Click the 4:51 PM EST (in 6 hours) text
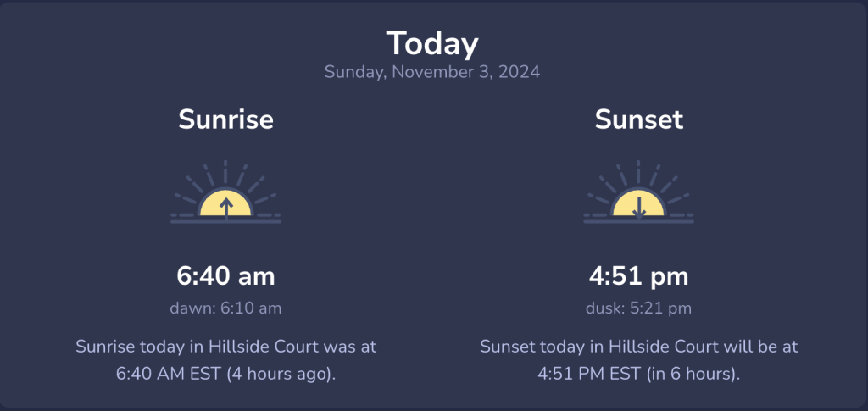This screenshot has width=868, height=411. click(639, 374)
